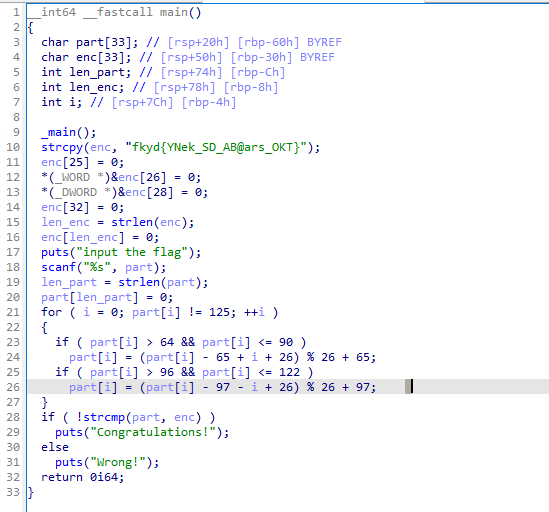
Task: Click 'enc[25] = 0;' statement
Action: [x=83, y=162]
